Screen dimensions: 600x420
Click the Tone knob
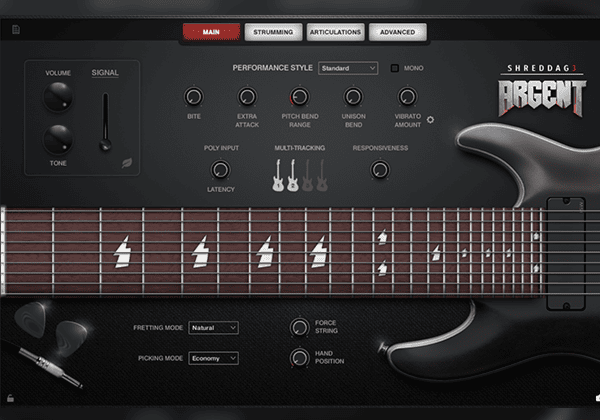click(x=58, y=138)
